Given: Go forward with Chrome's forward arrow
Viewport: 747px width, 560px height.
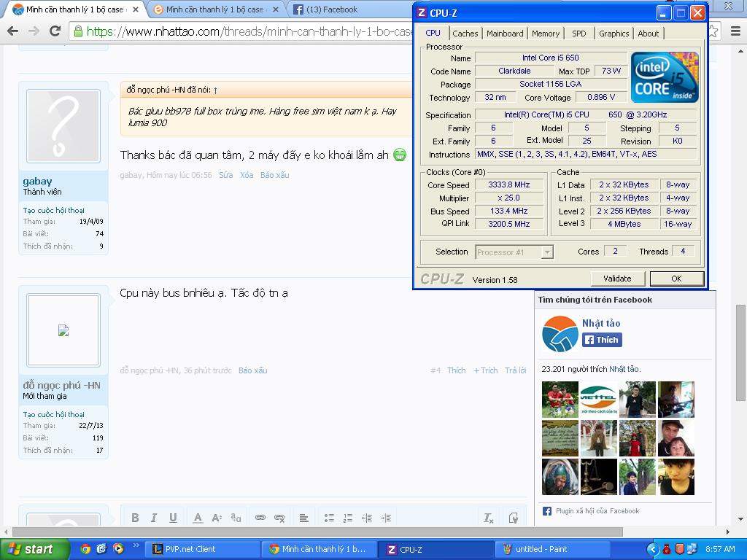Looking at the screenshot, I should click(34, 31).
